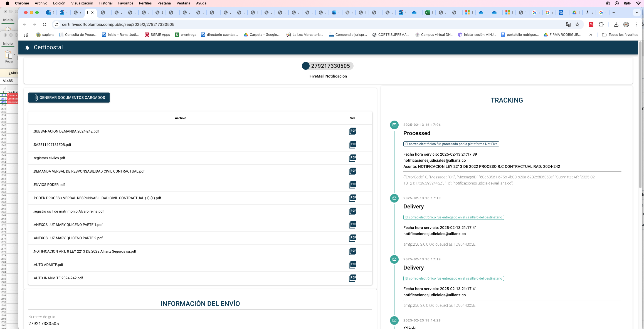Click file name .ENVIOS PODER.pdf
Viewport: 644px width, 329px height.
[x=49, y=185]
